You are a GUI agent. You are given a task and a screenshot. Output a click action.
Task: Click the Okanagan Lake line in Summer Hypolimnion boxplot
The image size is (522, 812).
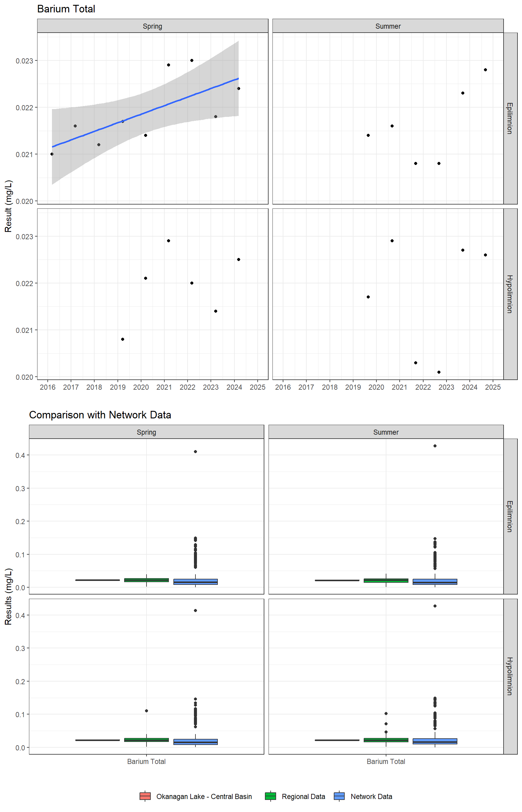pos(337,740)
